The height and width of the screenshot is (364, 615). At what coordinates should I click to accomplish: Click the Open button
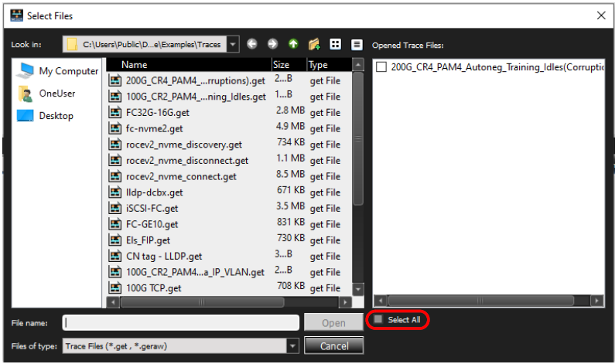pos(333,323)
